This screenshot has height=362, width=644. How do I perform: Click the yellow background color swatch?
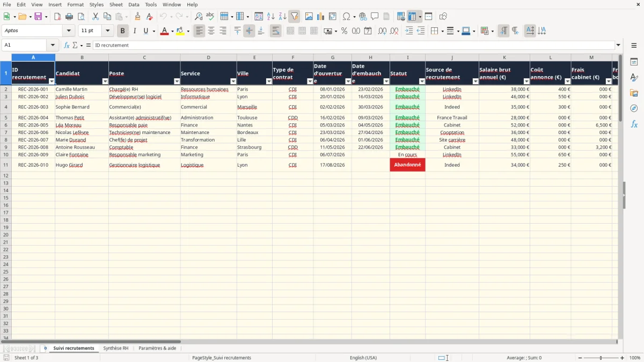pos(180,31)
